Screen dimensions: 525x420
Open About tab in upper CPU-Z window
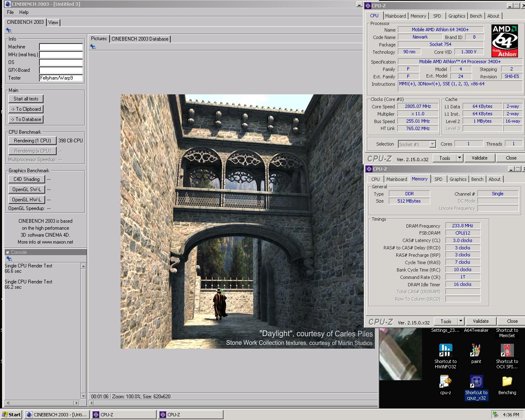[493, 16]
